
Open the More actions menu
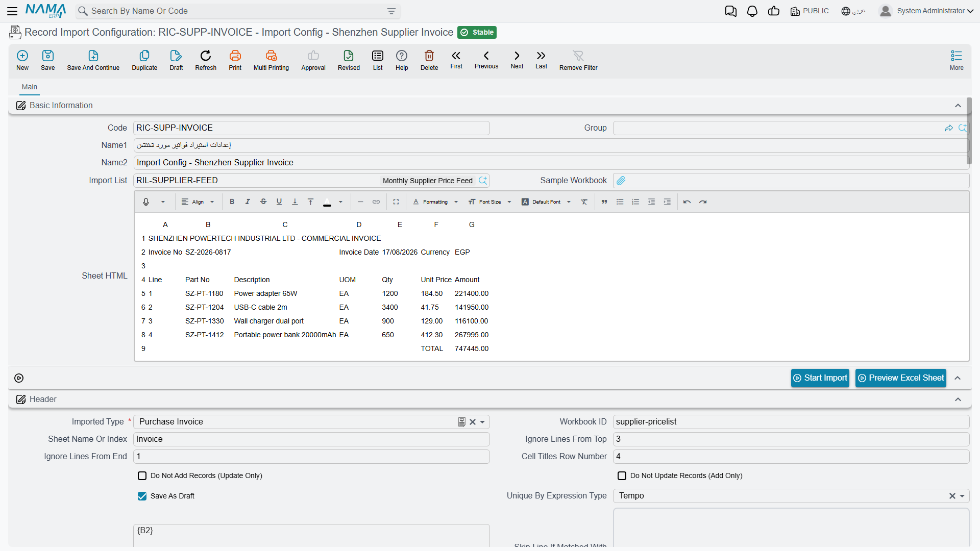pos(957,60)
